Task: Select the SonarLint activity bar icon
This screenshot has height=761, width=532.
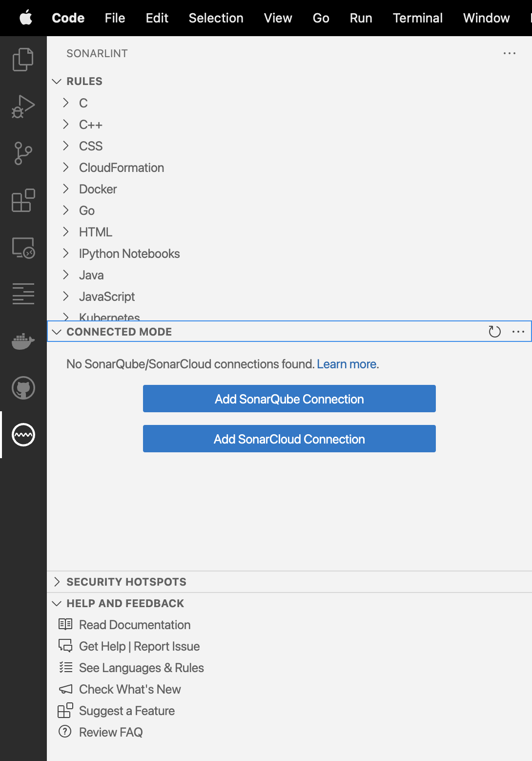Action: click(23, 435)
